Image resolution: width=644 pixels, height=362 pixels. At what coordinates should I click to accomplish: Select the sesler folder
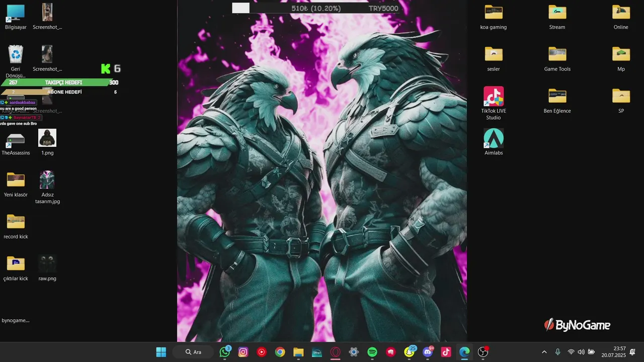494,59
